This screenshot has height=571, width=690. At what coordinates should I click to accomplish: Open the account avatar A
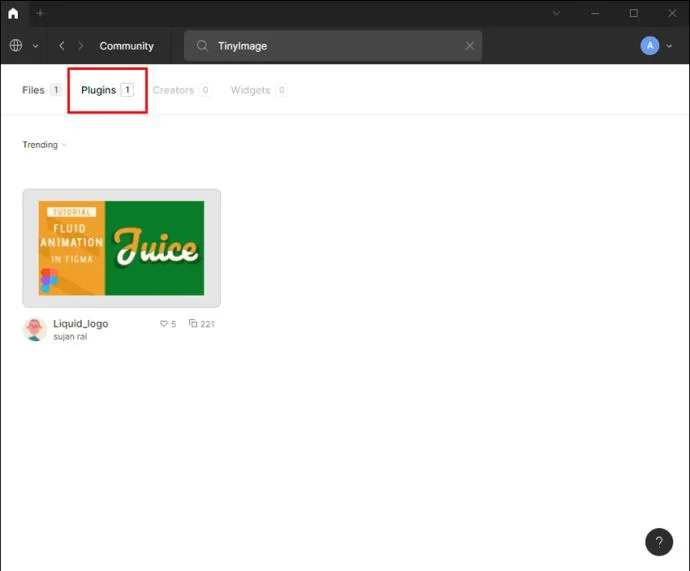click(x=650, y=46)
